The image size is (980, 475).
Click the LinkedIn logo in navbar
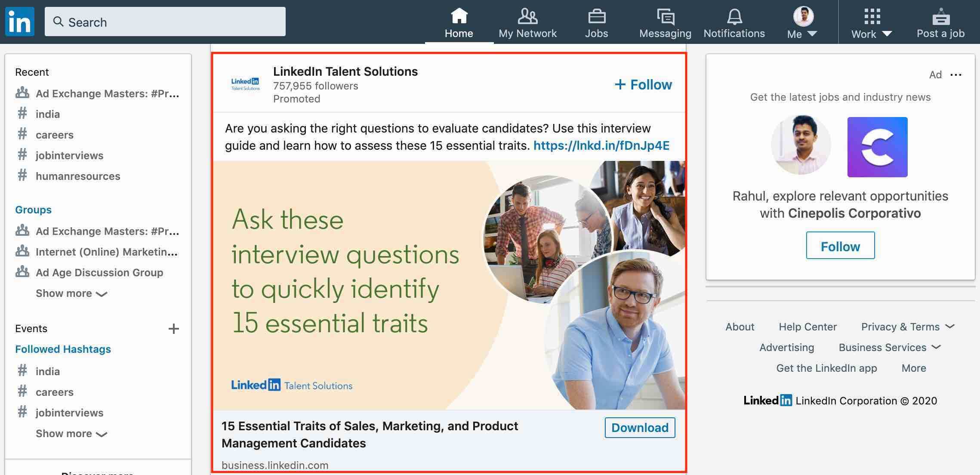[x=20, y=22]
